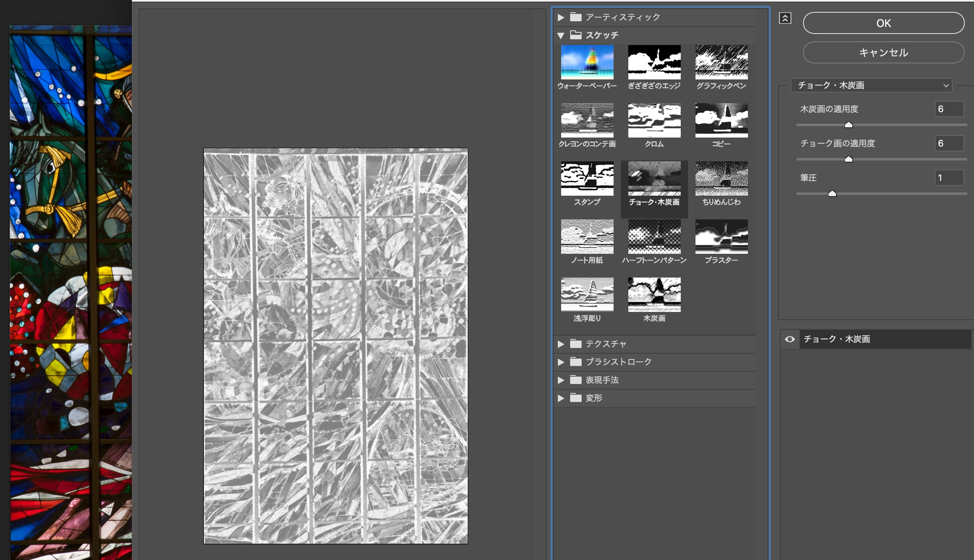Open the チョーク・木炭画 filter dropdown
The width and height of the screenshot is (974, 560).
(871, 86)
